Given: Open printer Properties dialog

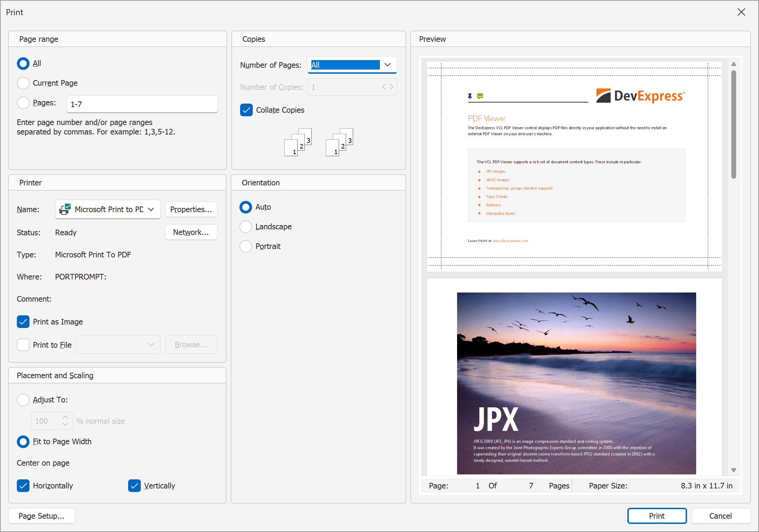Looking at the screenshot, I should pos(191,209).
